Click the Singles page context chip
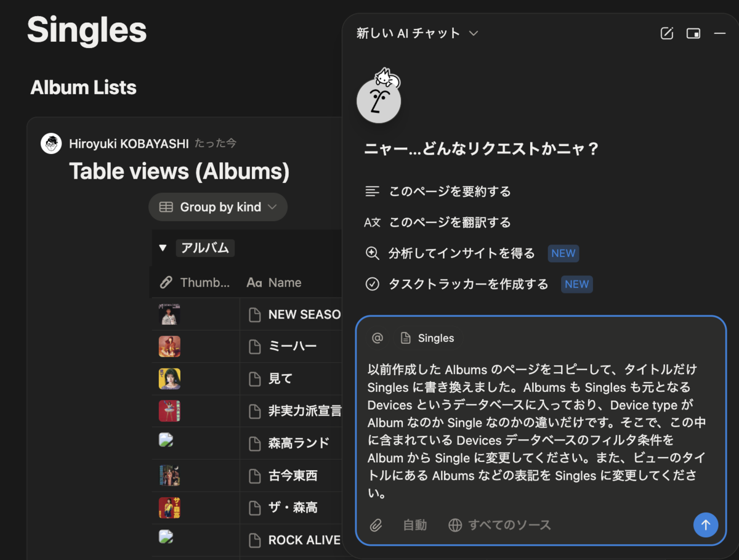 coord(428,338)
